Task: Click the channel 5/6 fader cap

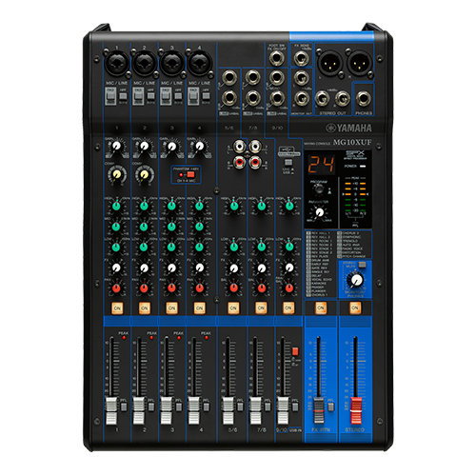Action: coord(228,410)
